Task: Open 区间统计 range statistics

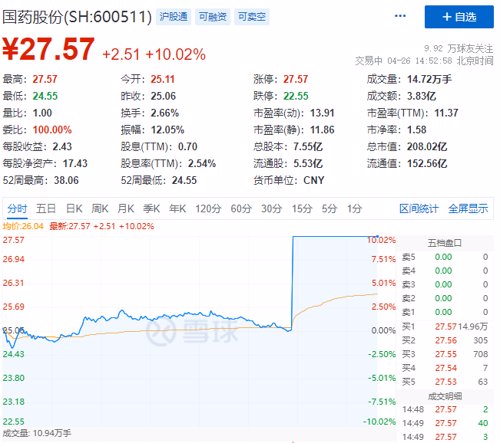Action: point(419,209)
